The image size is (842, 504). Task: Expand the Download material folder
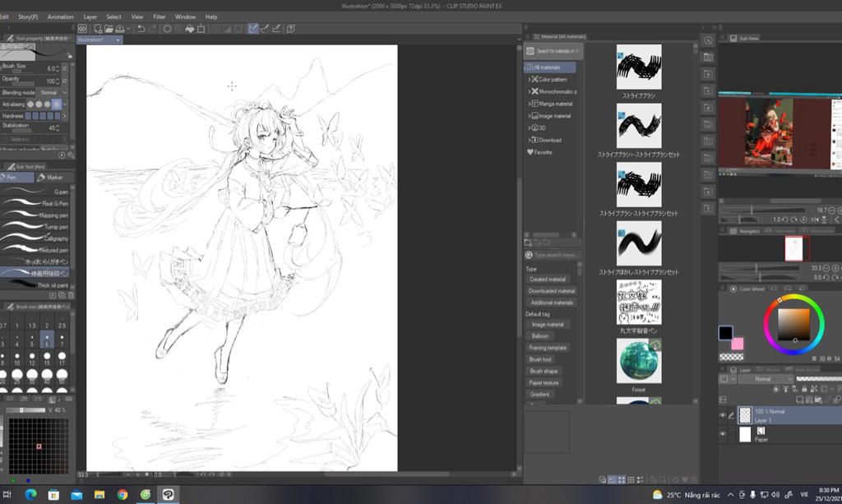pos(529,140)
